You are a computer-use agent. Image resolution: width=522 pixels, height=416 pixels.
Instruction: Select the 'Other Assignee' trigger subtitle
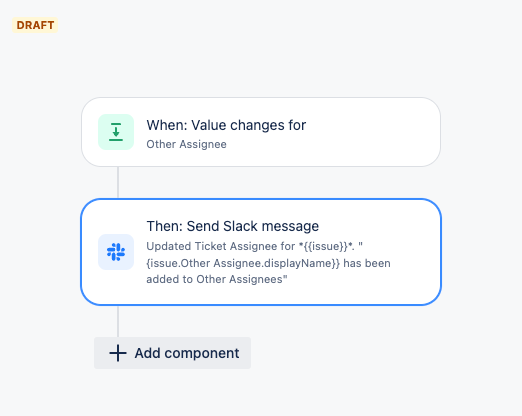186,144
